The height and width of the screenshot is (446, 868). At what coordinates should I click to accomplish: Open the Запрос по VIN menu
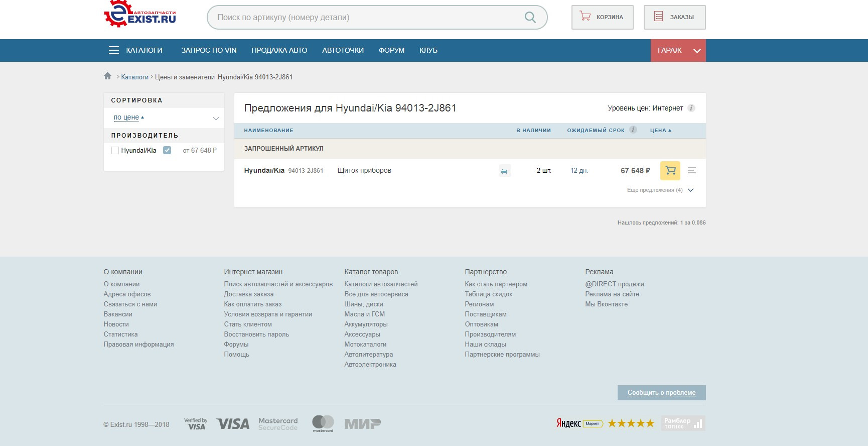coord(209,50)
